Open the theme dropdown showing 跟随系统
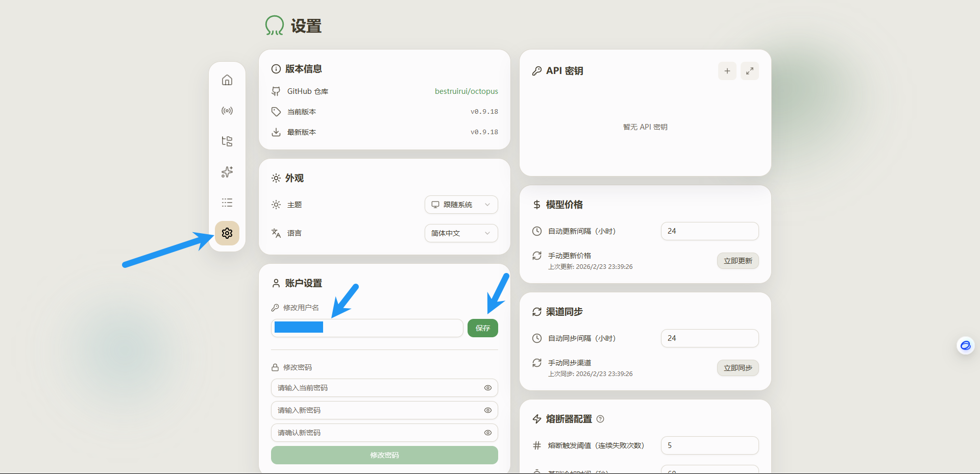980x474 pixels. (x=461, y=205)
